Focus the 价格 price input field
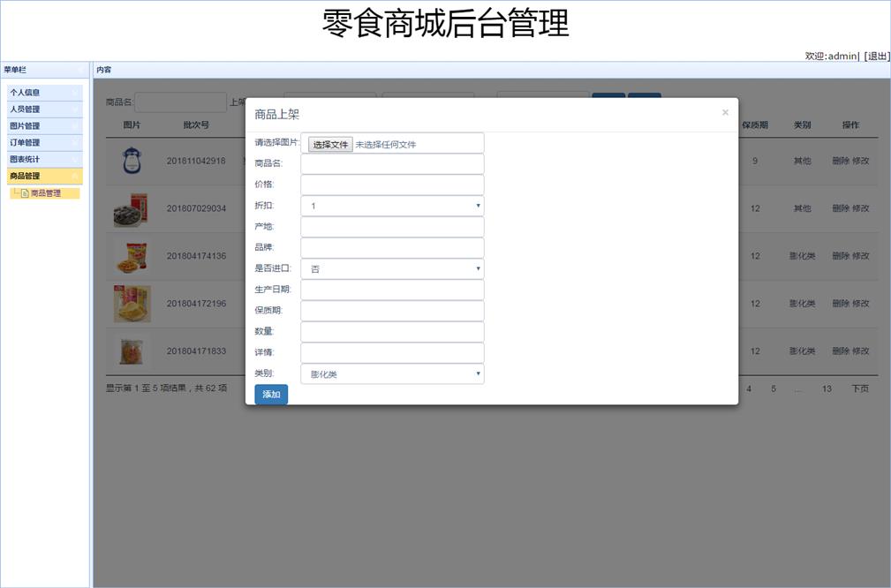 392,185
